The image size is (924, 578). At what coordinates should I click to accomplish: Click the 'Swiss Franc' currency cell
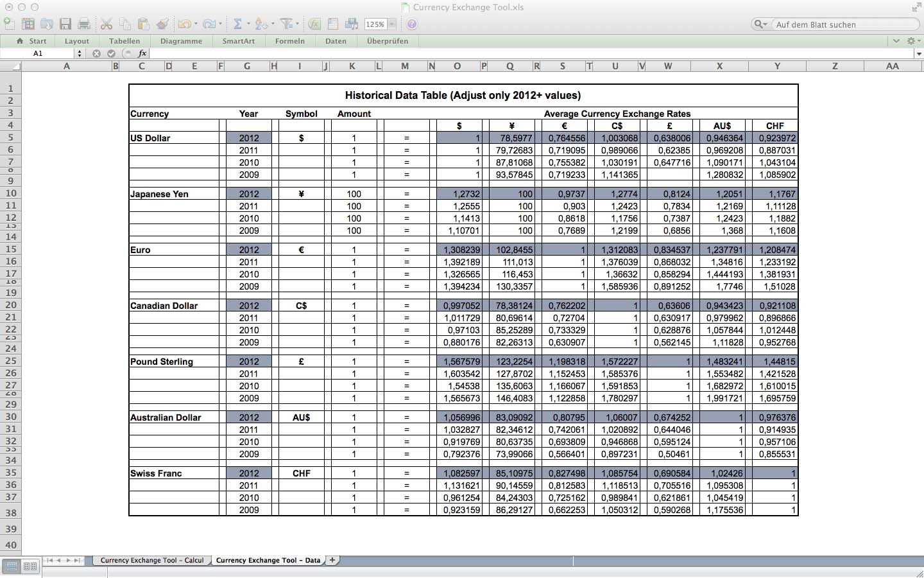pos(174,473)
